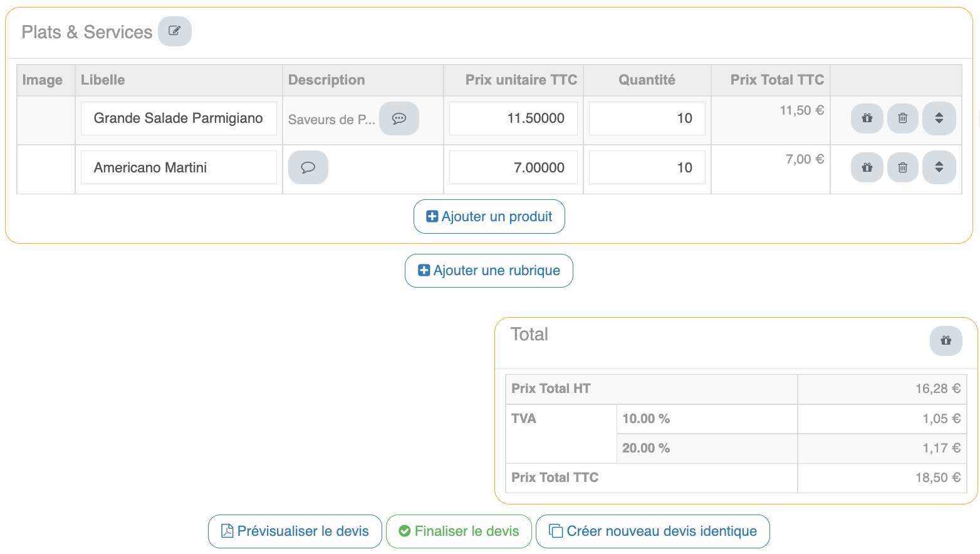Focus the Americano Martini label field
Screen dimensions: 980x554
tap(179, 167)
